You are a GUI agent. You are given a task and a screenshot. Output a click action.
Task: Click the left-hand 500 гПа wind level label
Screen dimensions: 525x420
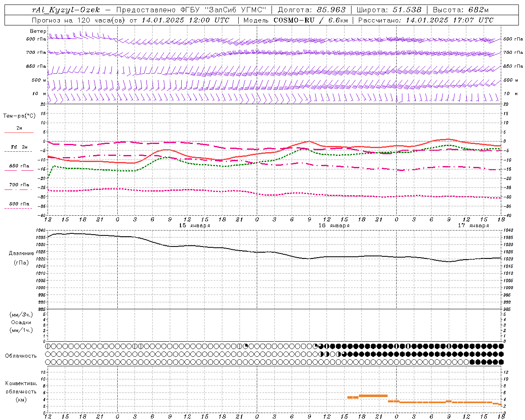pos(36,39)
